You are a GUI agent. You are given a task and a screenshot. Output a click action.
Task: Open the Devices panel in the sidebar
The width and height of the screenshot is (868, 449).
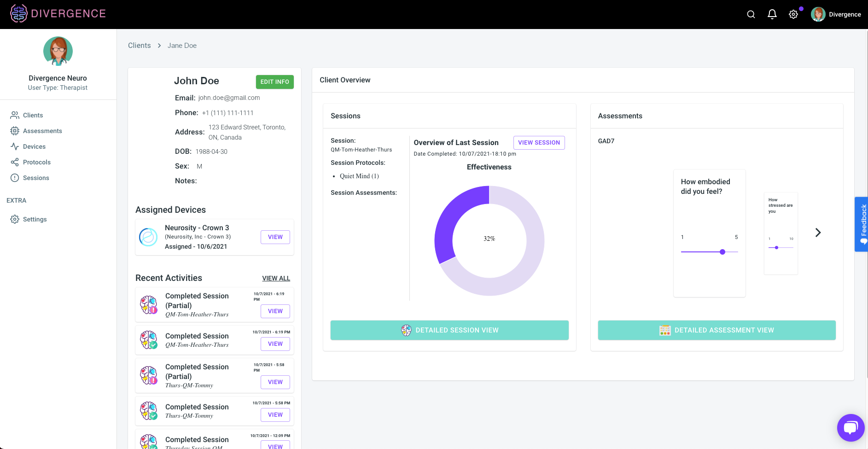(x=15, y=146)
